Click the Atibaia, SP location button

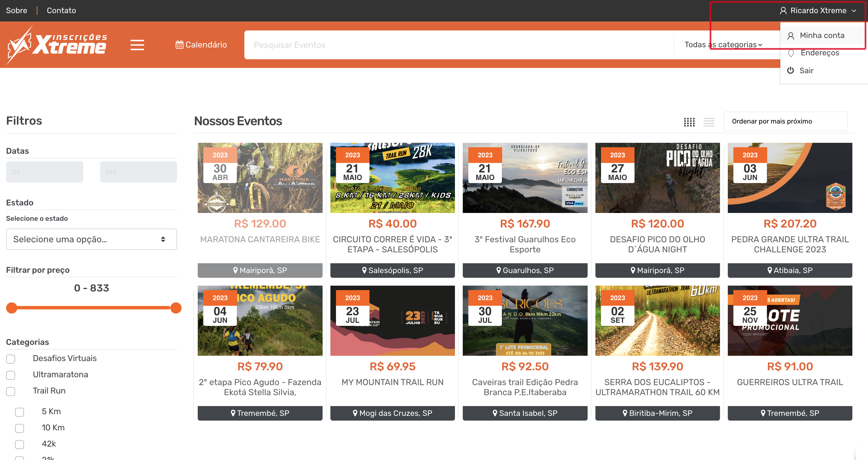(790, 270)
